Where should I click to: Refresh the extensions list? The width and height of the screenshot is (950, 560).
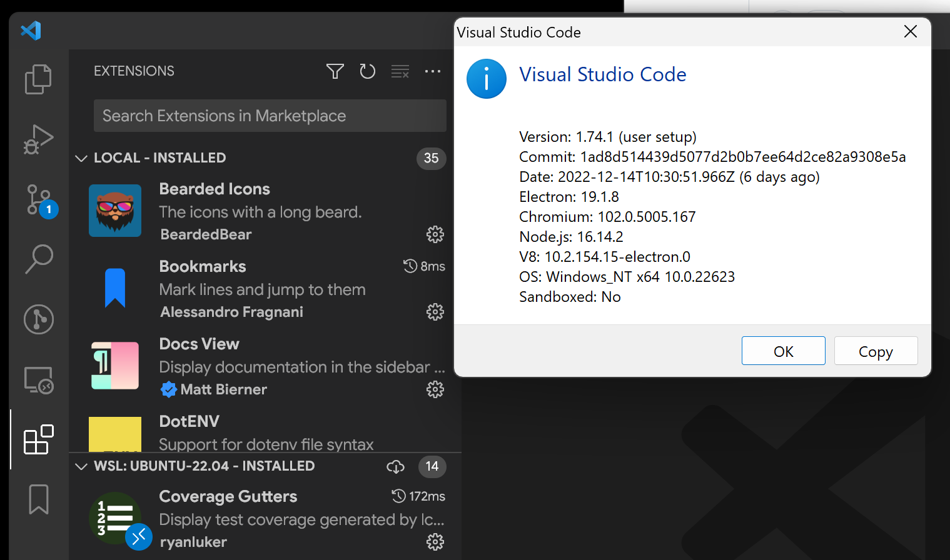(368, 71)
